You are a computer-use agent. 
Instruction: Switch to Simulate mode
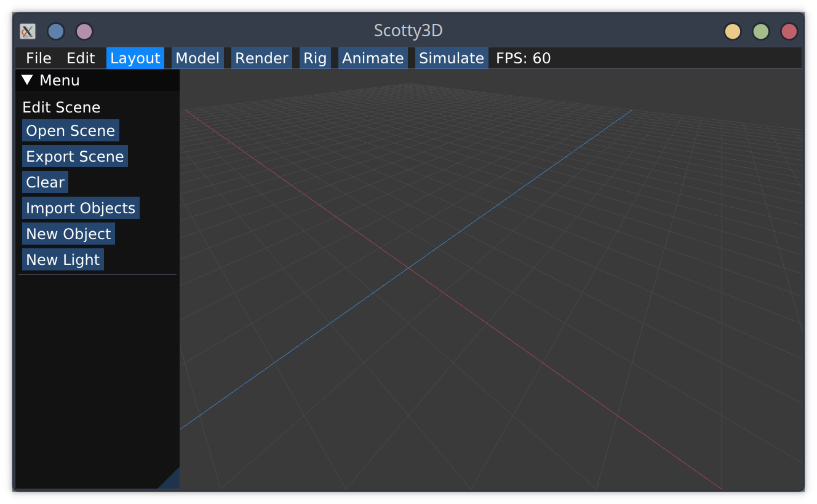tap(452, 58)
